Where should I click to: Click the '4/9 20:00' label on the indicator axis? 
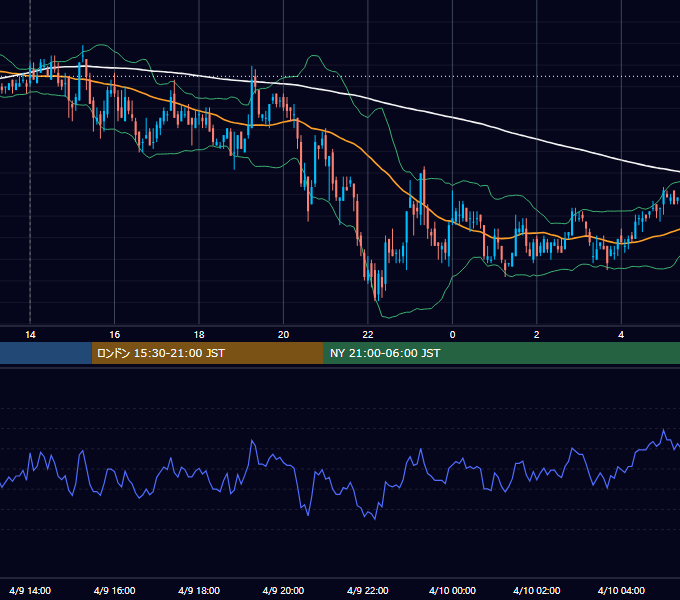tap(283, 590)
